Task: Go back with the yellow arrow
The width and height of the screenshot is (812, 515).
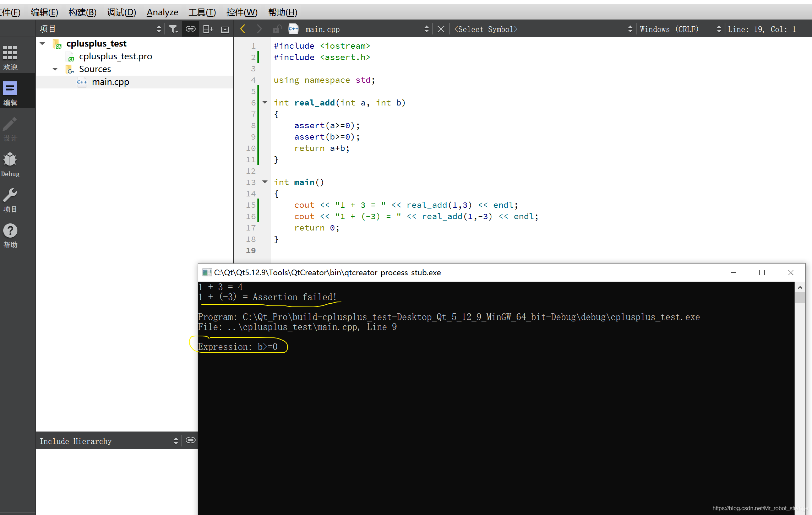Action: tap(243, 29)
